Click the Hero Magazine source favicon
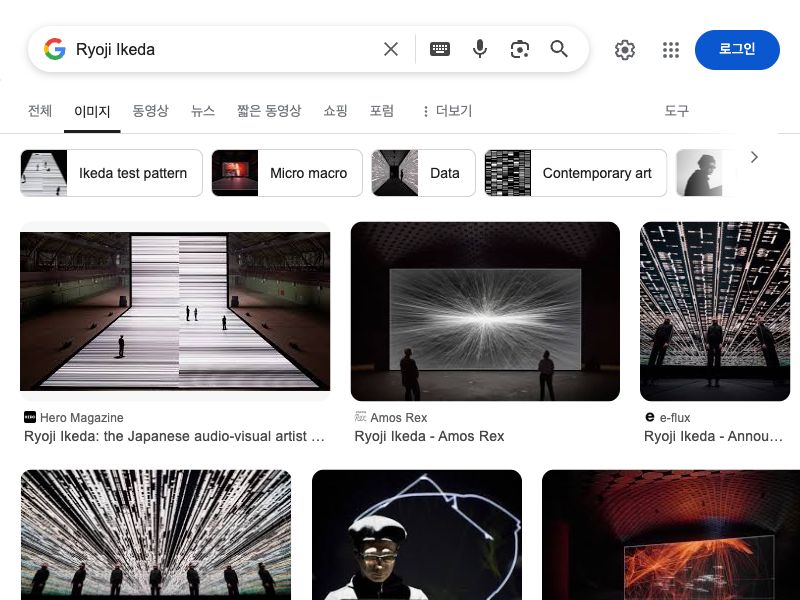The width and height of the screenshot is (800, 600). point(30,417)
